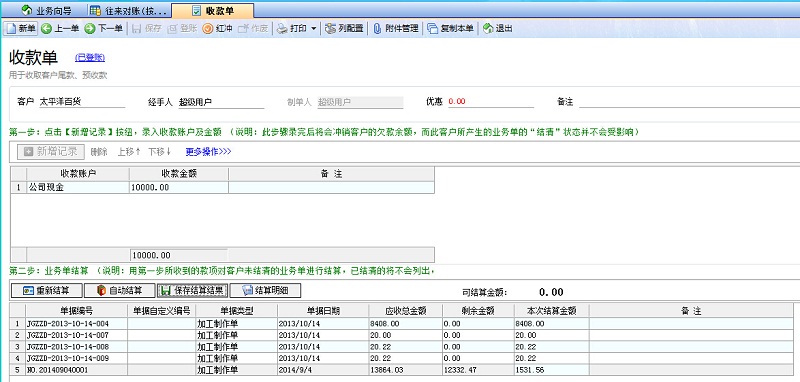Click the 12332.47 remaining amount cell
The height and width of the screenshot is (382, 800).
point(478,369)
